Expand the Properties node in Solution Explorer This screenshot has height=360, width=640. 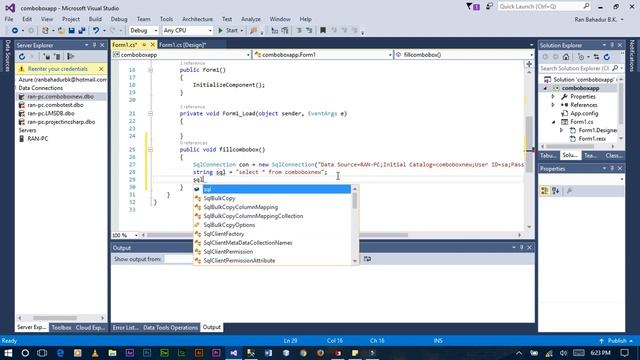[553, 97]
